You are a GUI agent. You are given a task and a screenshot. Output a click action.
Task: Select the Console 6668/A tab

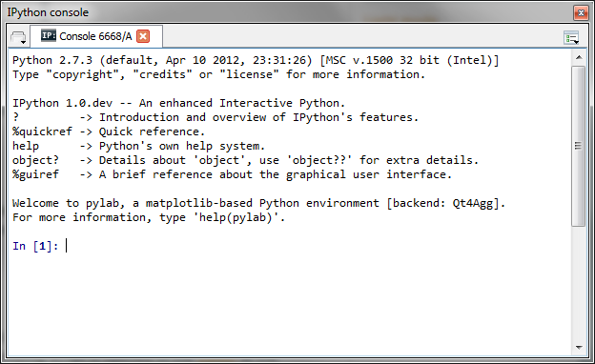[x=96, y=36]
